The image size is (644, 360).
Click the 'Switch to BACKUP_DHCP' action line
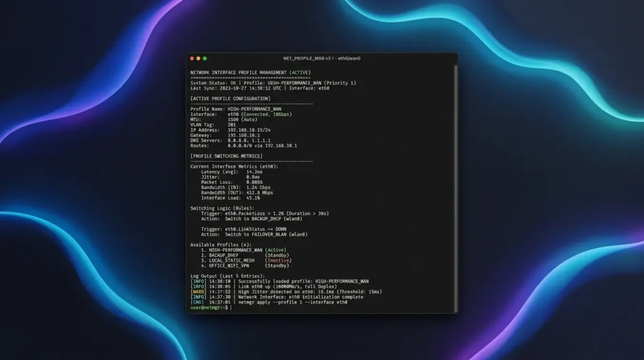252,218
